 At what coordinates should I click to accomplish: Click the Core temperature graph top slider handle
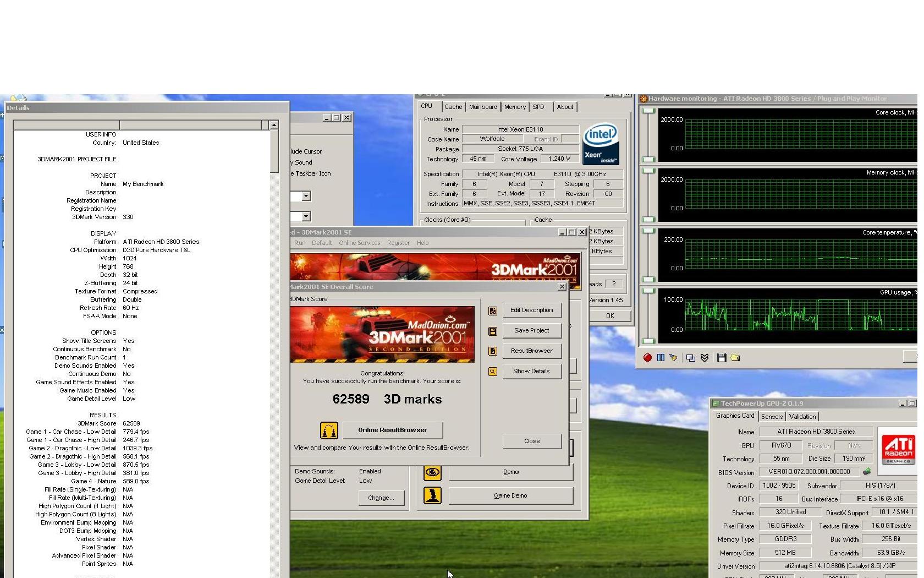[x=648, y=231]
